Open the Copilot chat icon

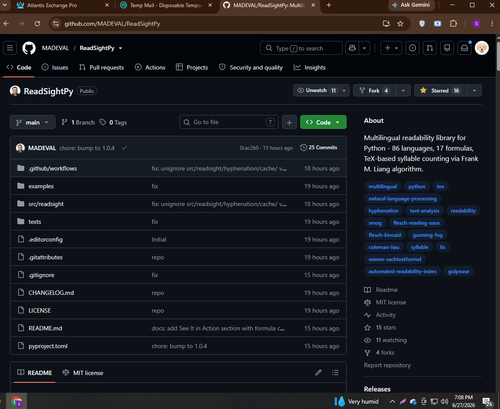coord(352,48)
